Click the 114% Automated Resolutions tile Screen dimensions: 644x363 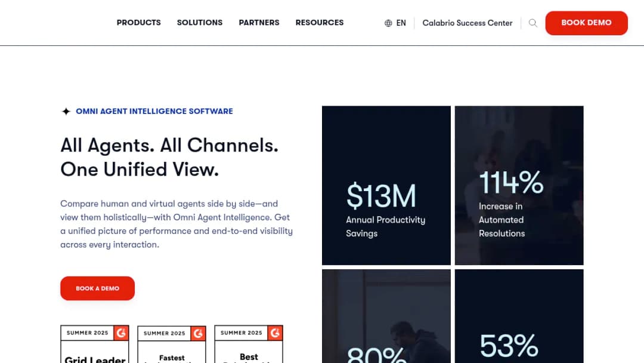click(519, 186)
